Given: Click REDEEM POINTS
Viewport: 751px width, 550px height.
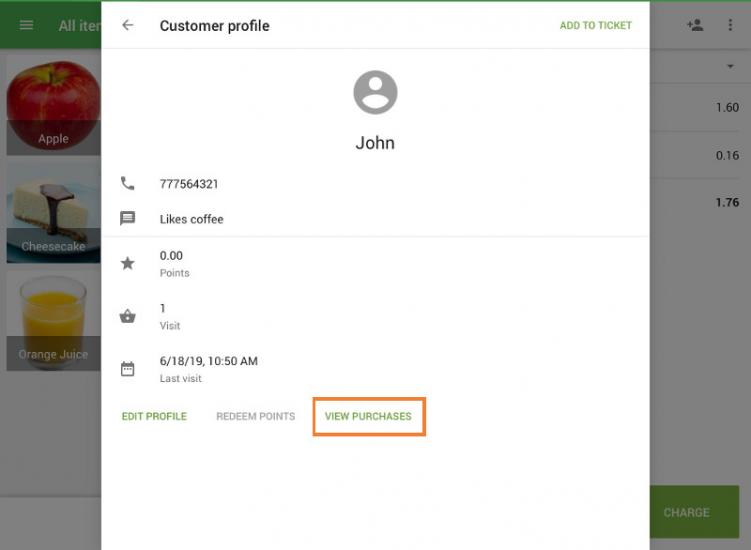Looking at the screenshot, I should [x=256, y=416].
